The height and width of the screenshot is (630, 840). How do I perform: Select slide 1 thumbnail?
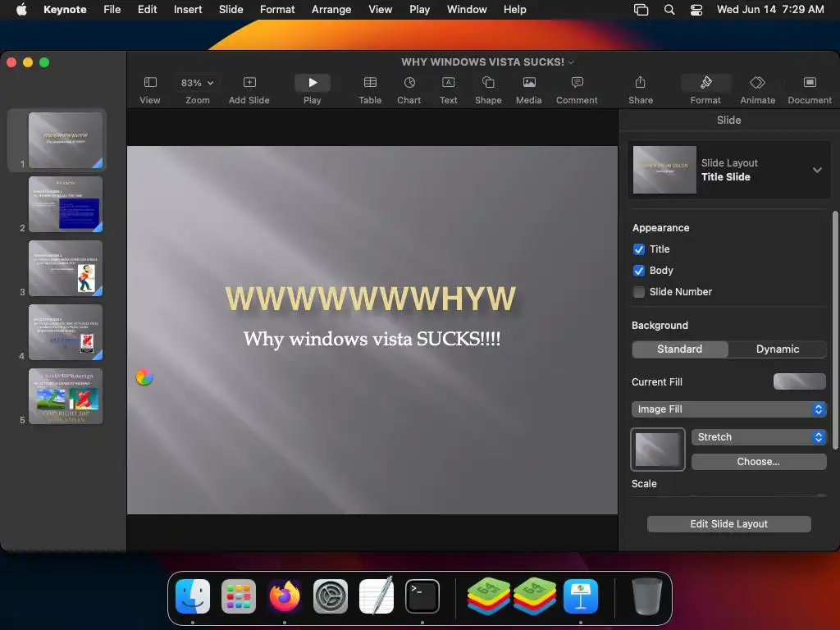click(66, 139)
